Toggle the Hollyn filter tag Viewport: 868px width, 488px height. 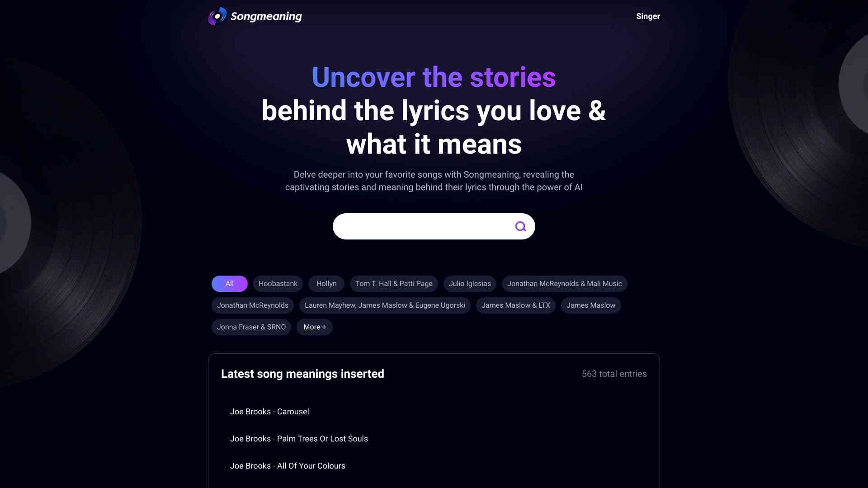click(326, 284)
